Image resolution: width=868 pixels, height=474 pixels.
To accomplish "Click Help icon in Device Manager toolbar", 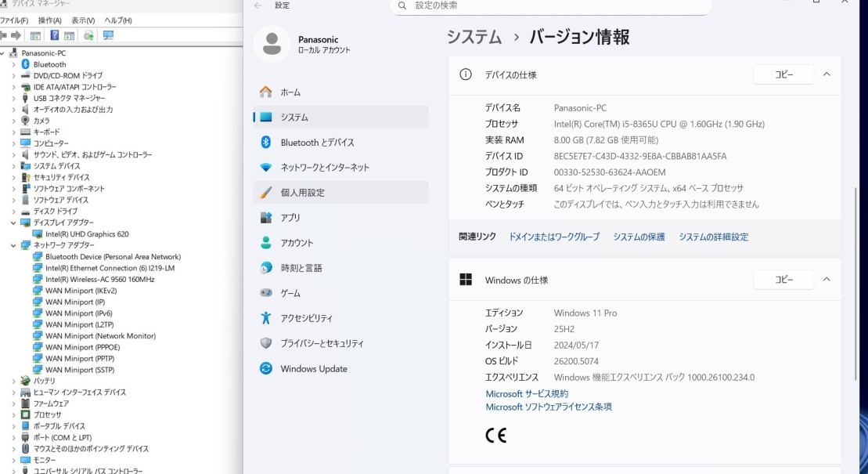I will pos(55,34).
